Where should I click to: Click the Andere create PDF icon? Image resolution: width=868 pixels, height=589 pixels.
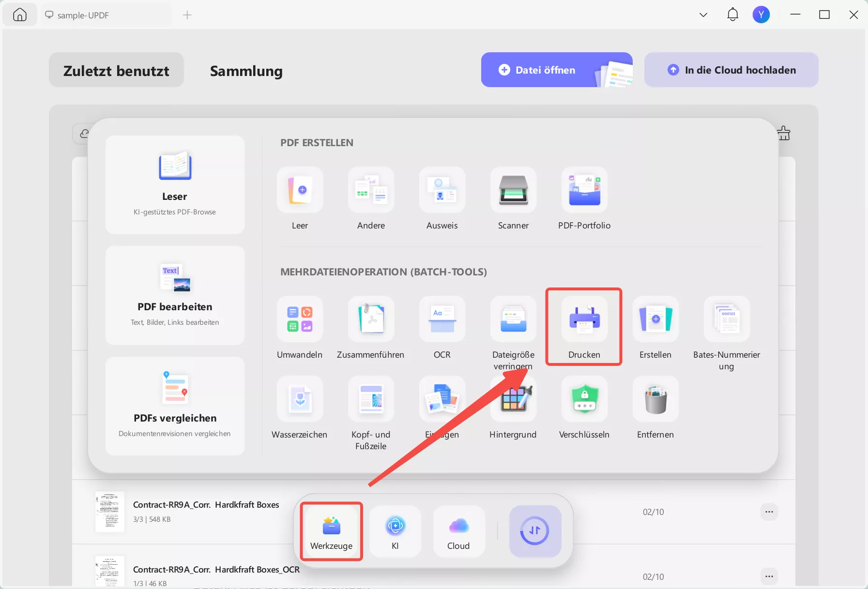click(371, 190)
